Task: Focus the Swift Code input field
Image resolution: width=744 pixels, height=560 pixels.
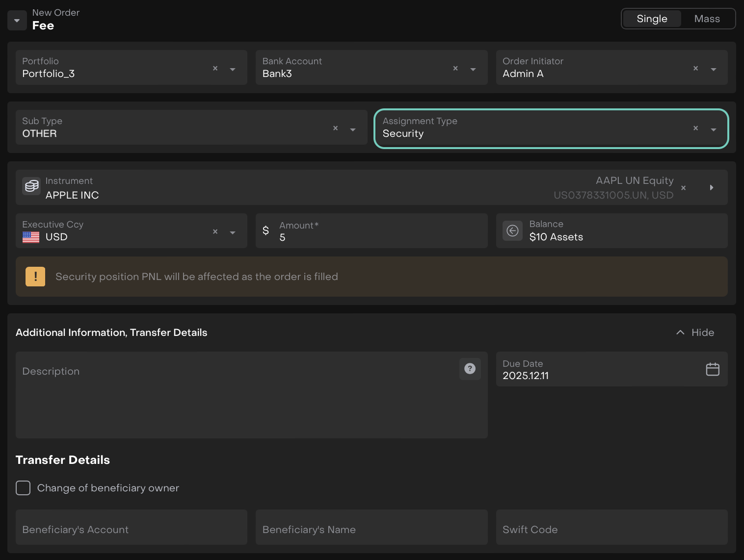Action: click(x=611, y=530)
